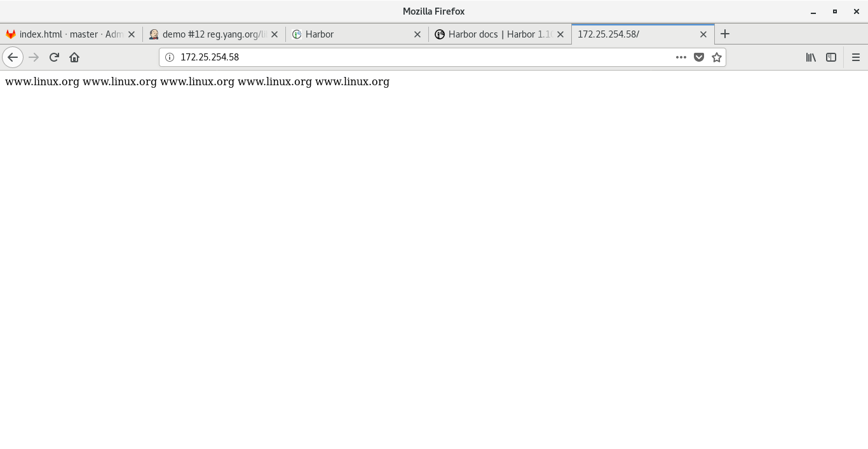This screenshot has width=868, height=449.
Task: Open page actions three-dot menu
Action: click(681, 57)
